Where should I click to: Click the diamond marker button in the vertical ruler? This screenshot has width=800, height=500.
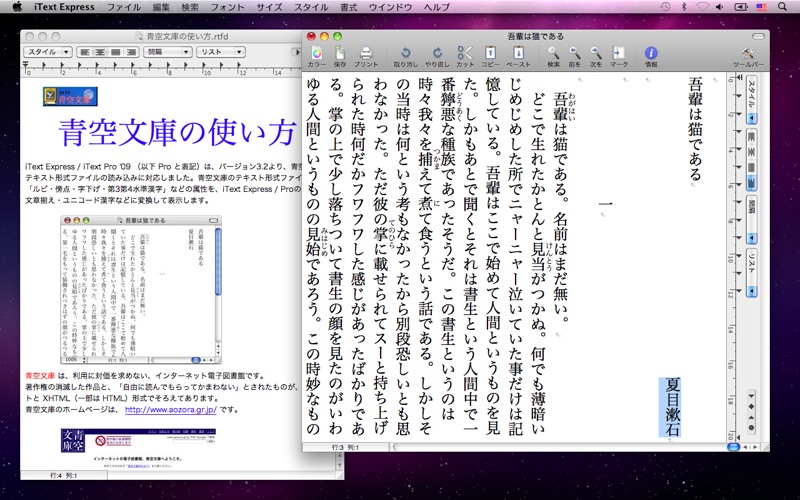[751, 406]
